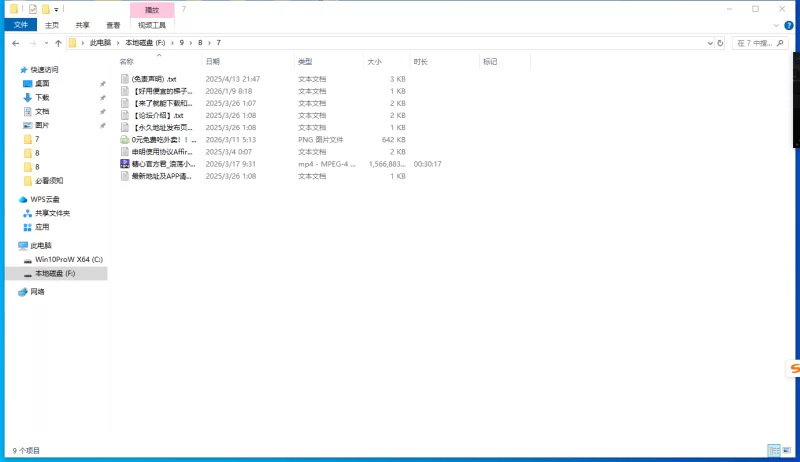Select the 申明使用协议Affir... text file
The height and width of the screenshot is (462, 800).
click(x=162, y=151)
